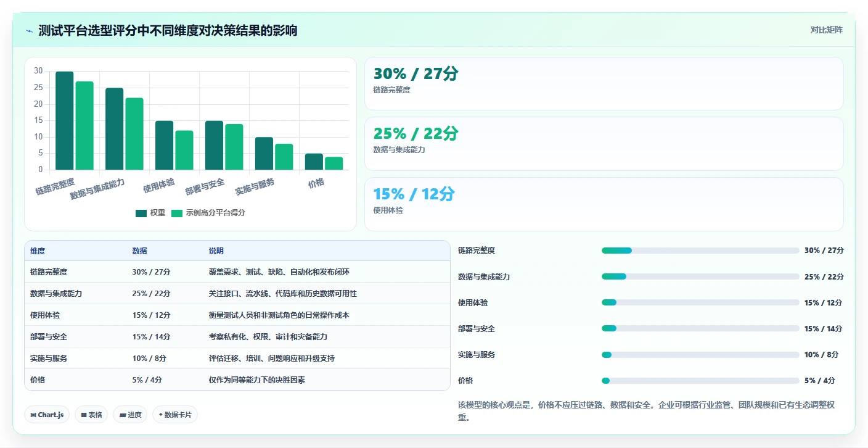
Task: Click the dark 权重 bar for 数据与集成能力
Action: coord(114,129)
